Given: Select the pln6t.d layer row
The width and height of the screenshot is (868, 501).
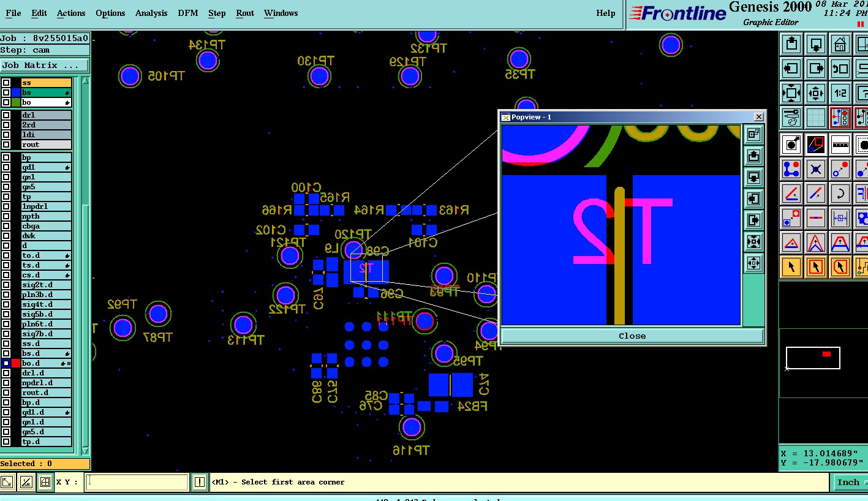Looking at the screenshot, I should tap(47, 324).
